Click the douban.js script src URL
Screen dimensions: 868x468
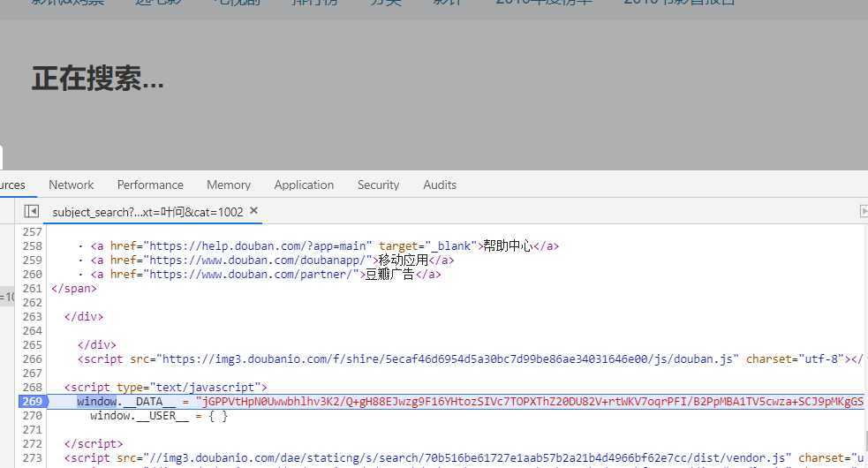(x=448, y=359)
